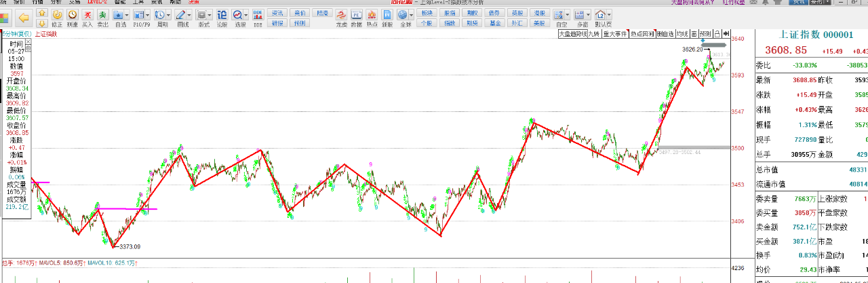This screenshot has height=283, width=868.
Task: Click the 新股 new stocks icon
Action: pyautogui.click(x=387, y=17)
